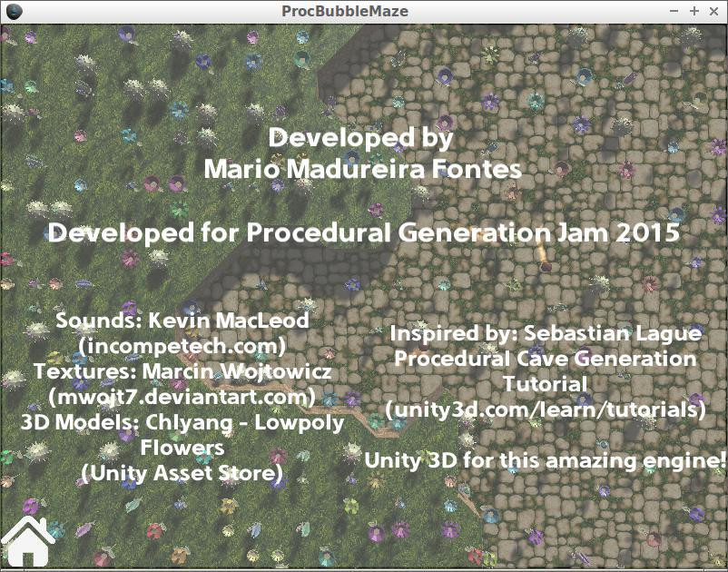Click the name 'Mario Madureira Fontes'
This screenshot has height=572, width=728.
363,169
